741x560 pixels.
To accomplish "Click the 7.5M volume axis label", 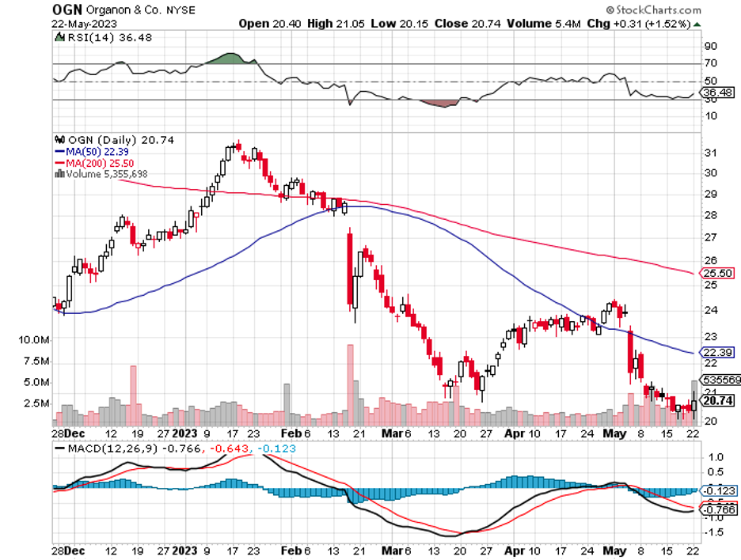I will pyautogui.click(x=36, y=361).
